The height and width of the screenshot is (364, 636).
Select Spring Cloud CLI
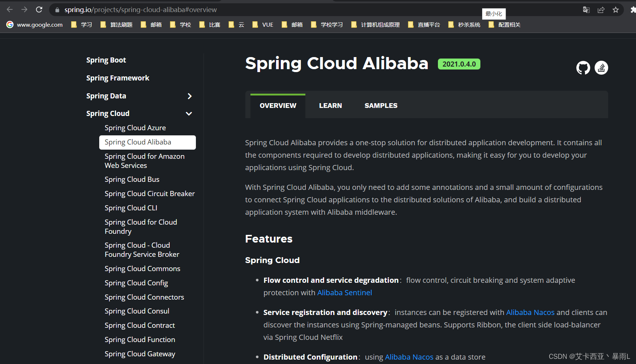(131, 208)
